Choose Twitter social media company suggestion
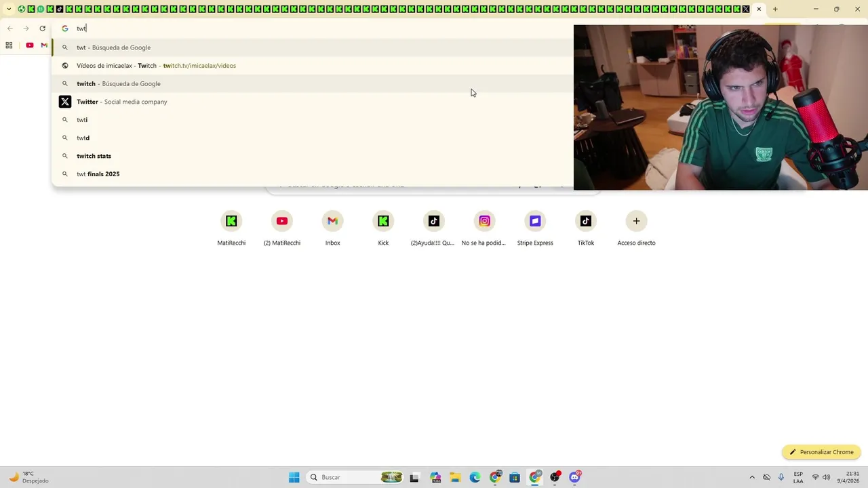The height and width of the screenshot is (488, 868). [312, 102]
